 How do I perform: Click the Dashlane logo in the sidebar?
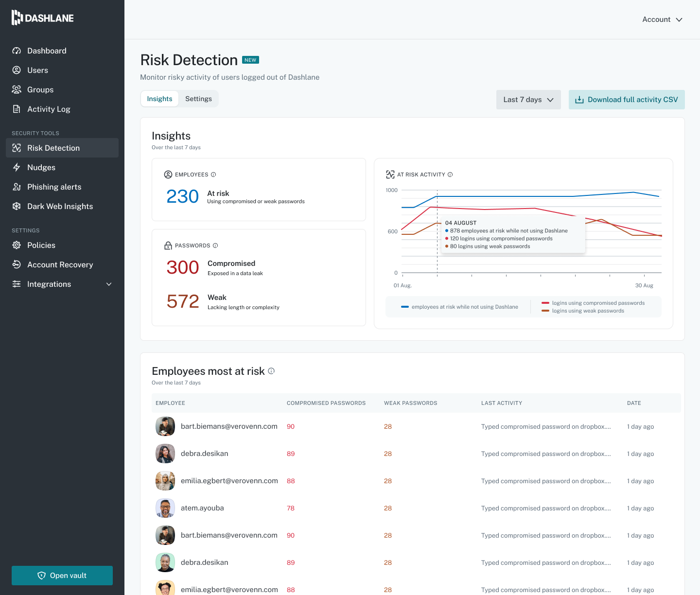[x=43, y=18]
